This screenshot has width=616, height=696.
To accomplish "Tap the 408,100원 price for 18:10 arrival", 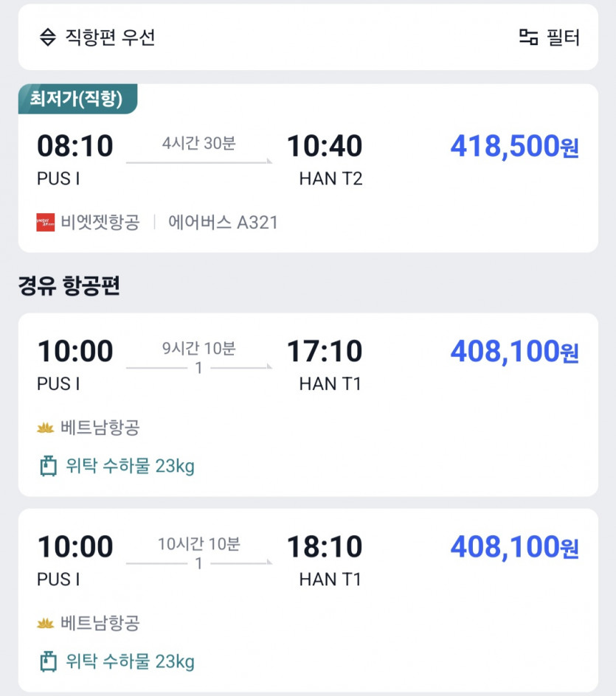I will tap(514, 547).
